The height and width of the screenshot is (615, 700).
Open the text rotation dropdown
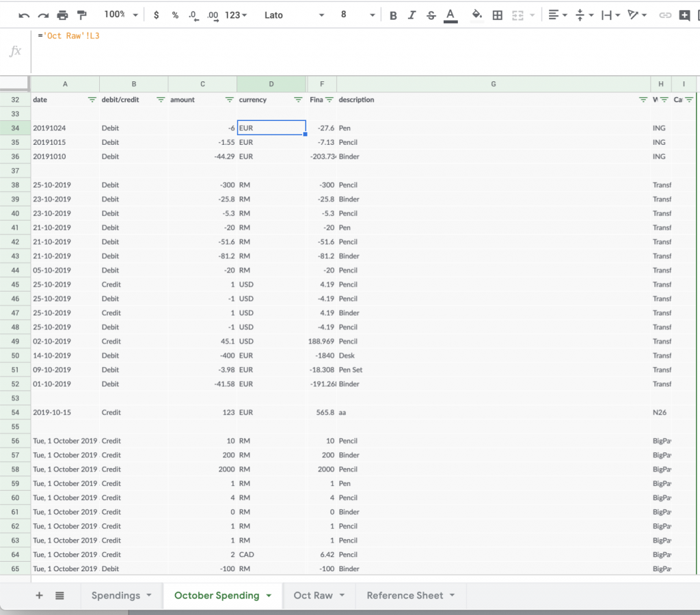pyautogui.click(x=637, y=15)
